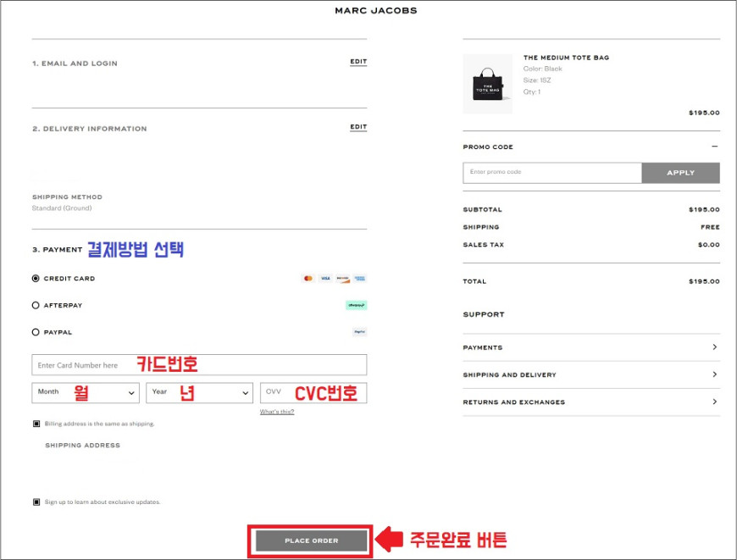This screenshot has height=560, width=737.
Task: Select Afterpay payment option
Action: coord(36,305)
